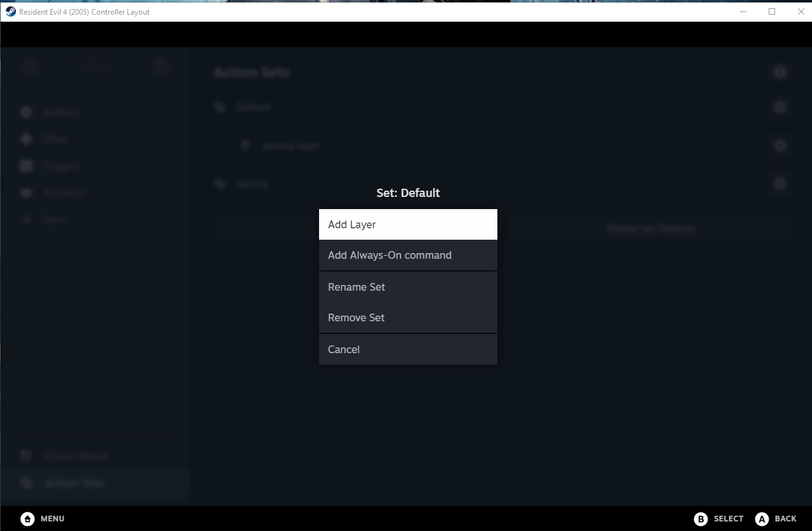
Task: Open gear settings for the Default set row
Action: click(780, 107)
